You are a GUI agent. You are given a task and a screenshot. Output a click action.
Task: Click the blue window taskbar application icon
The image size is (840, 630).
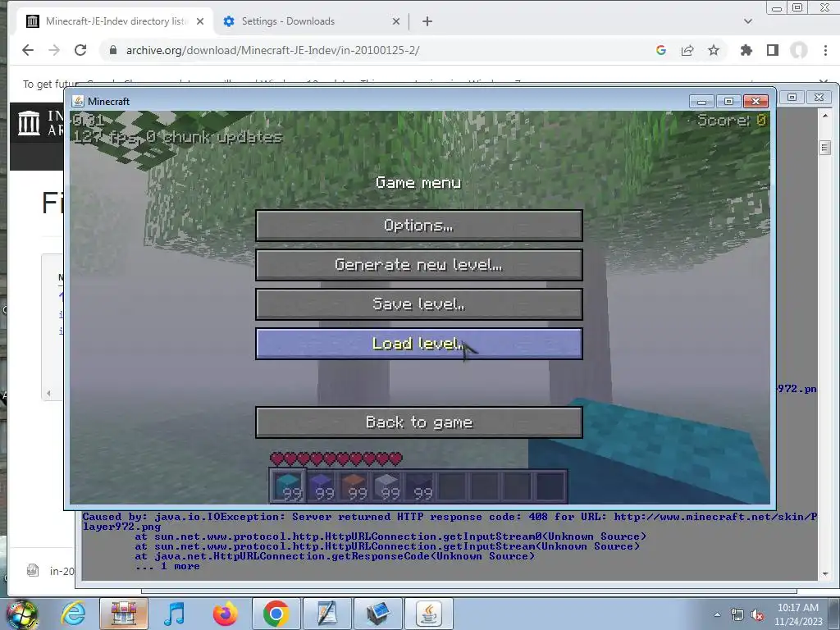(377, 614)
